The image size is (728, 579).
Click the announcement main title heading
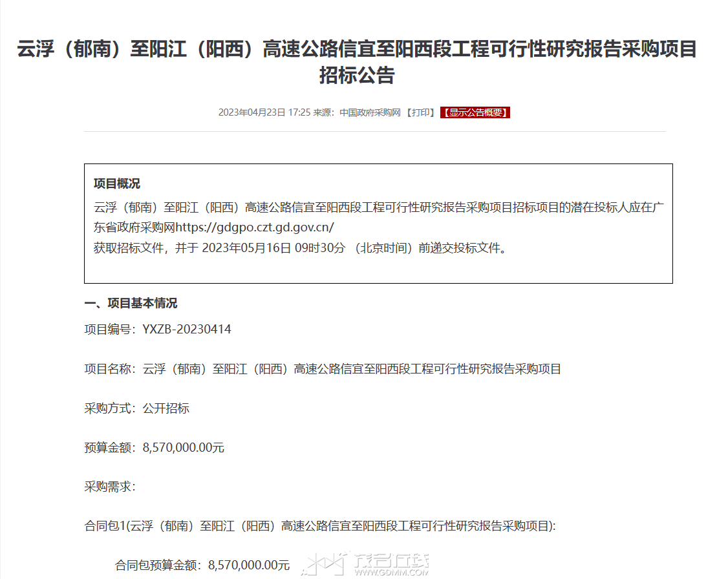tap(357, 62)
